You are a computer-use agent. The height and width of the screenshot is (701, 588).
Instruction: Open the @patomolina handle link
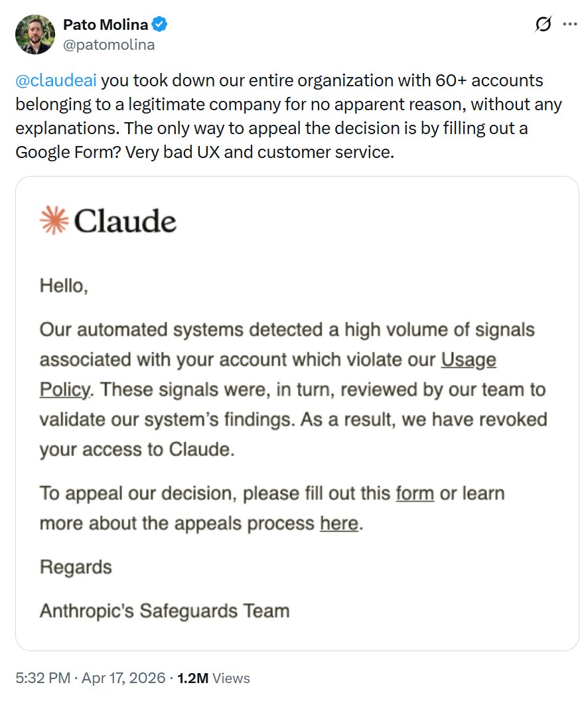pos(108,44)
